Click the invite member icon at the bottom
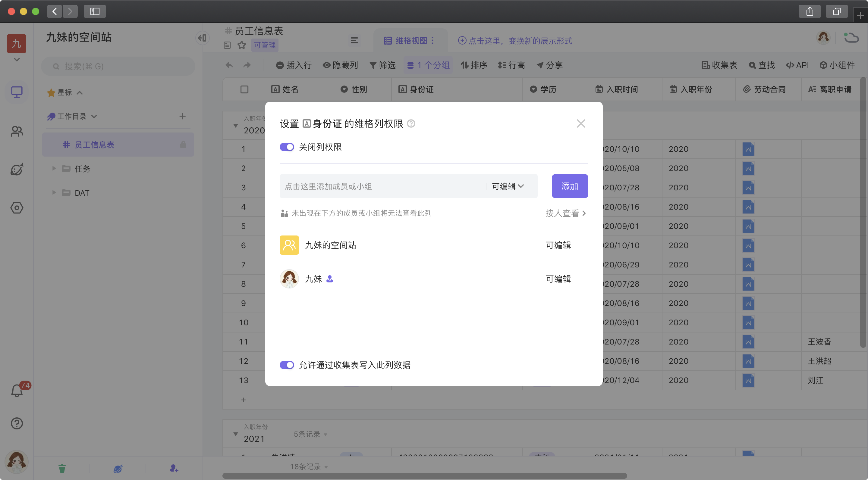Image resolution: width=868 pixels, height=480 pixels. (174, 468)
